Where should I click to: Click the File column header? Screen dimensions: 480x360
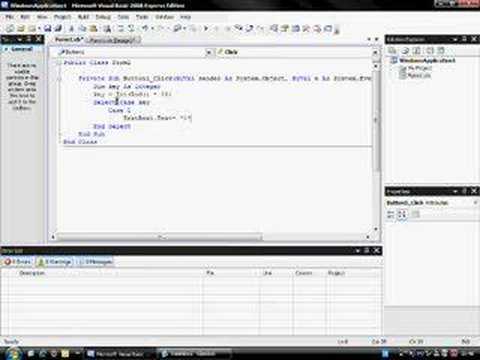(x=231, y=273)
